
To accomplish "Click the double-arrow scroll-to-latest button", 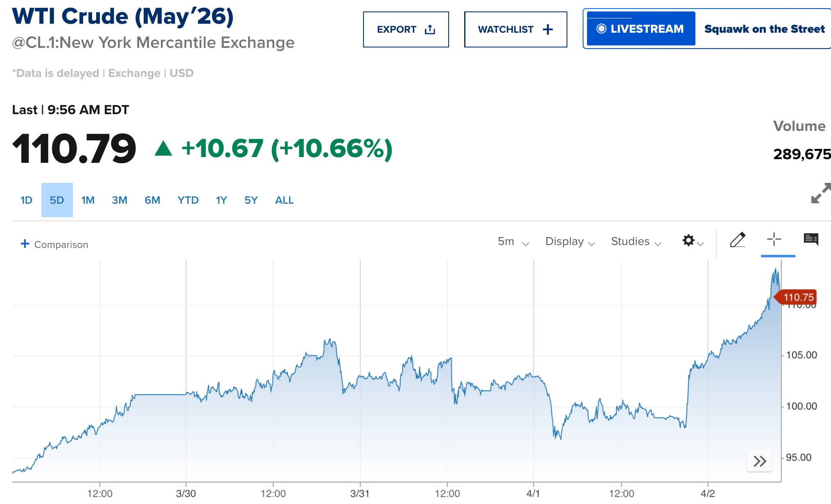I will (x=759, y=461).
